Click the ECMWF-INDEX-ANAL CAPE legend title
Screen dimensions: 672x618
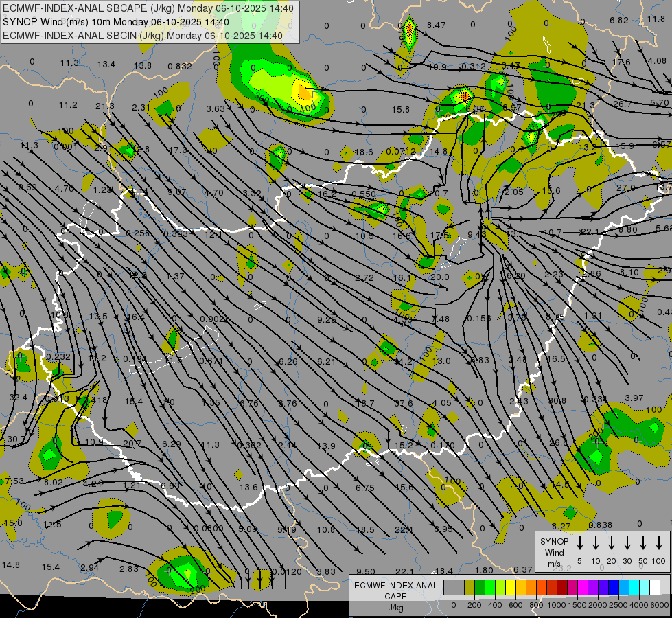coord(395,591)
